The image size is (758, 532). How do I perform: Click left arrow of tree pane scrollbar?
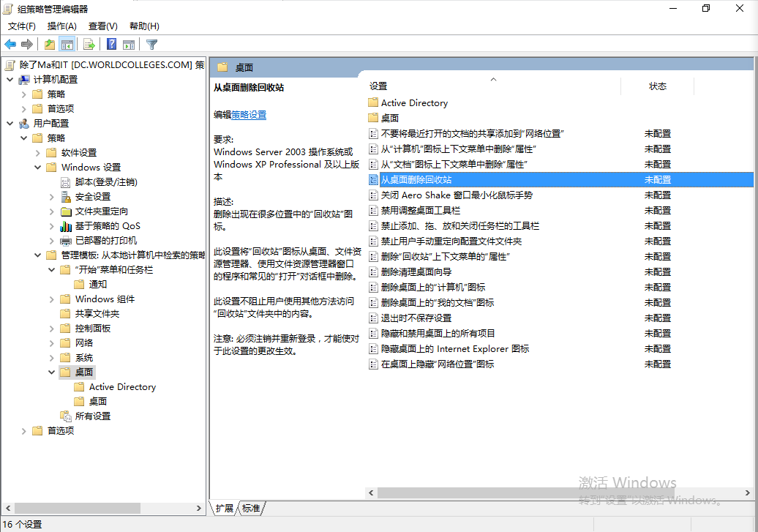[x=8, y=509]
